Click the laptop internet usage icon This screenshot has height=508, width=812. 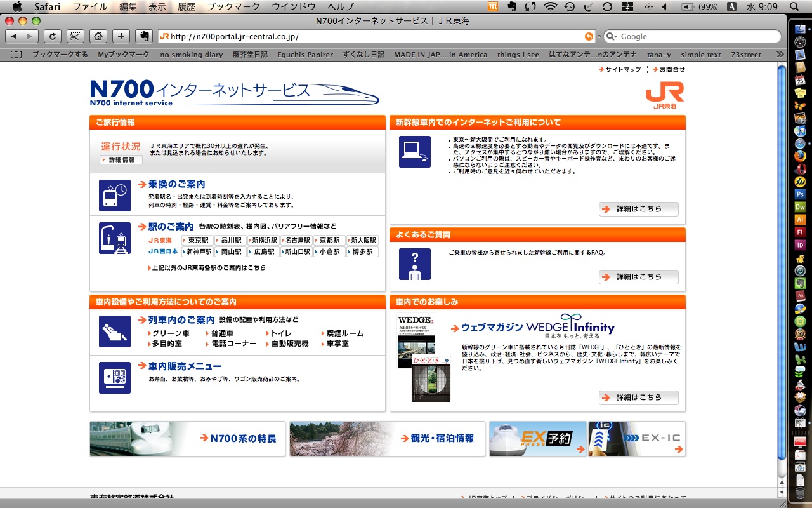pyautogui.click(x=414, y=152)
